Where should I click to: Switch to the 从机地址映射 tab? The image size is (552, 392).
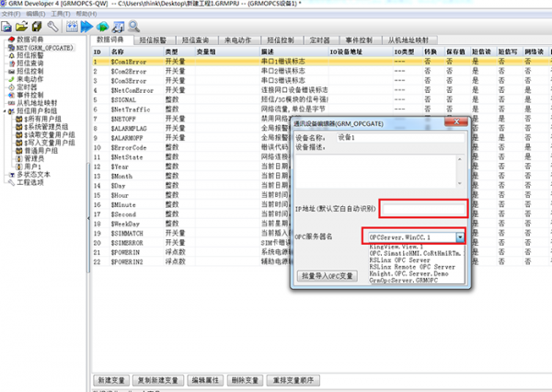click(x=408, y=40)
